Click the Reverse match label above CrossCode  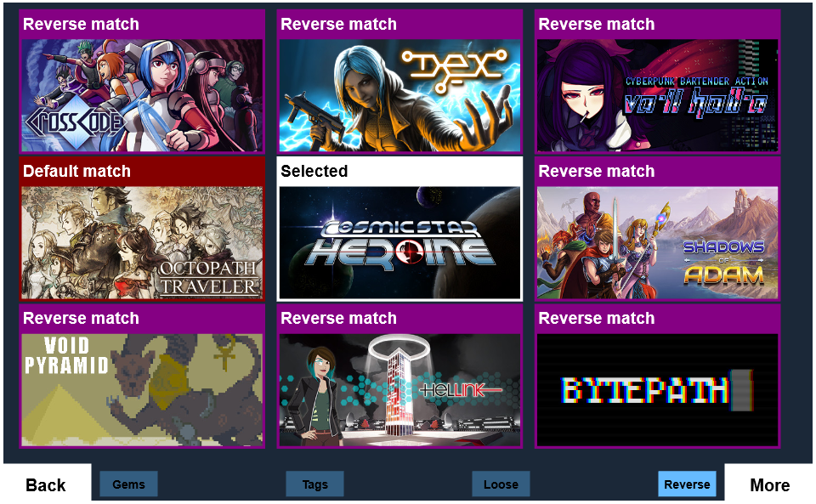(x=81, y=24)
